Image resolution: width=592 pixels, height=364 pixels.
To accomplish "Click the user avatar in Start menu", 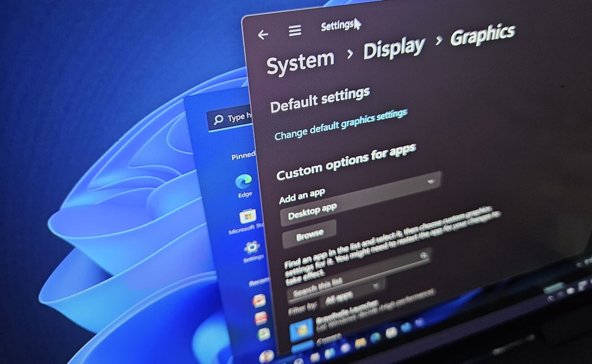I will point(266,356).
